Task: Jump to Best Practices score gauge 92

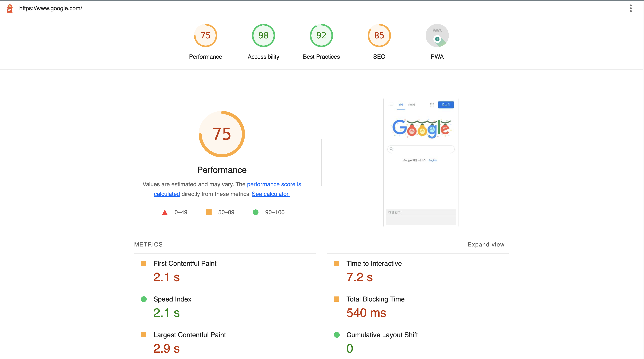Action: click(321, 36)
